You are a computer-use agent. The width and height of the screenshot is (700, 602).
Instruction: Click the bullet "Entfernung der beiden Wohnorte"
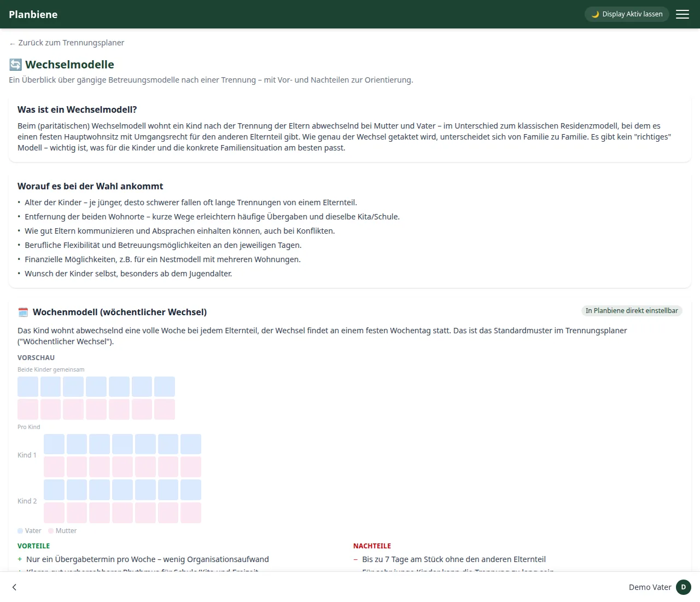click(212, 217)
